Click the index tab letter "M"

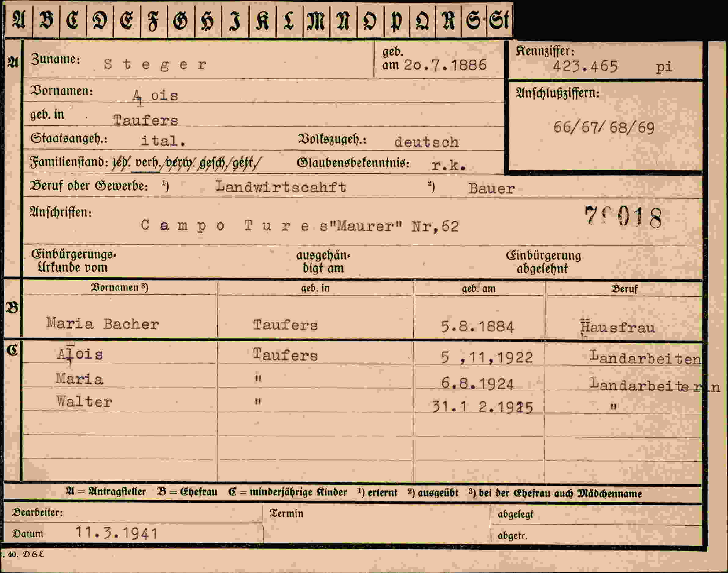tap(315, 20)
